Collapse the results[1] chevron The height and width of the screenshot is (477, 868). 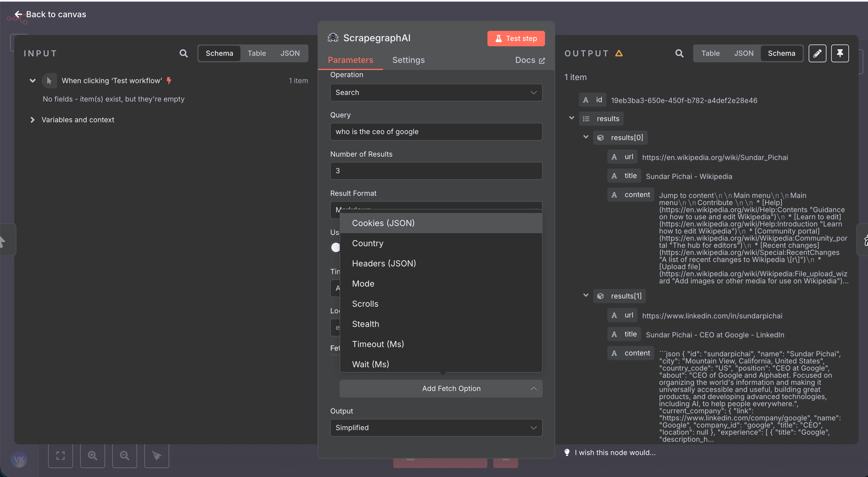586,295
